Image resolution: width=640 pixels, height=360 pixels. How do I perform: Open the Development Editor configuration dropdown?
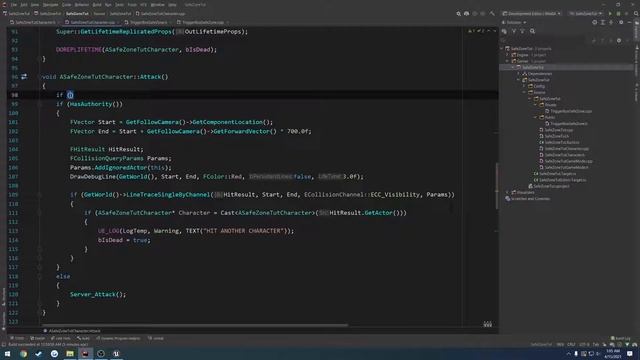click(x=531, y=13)
